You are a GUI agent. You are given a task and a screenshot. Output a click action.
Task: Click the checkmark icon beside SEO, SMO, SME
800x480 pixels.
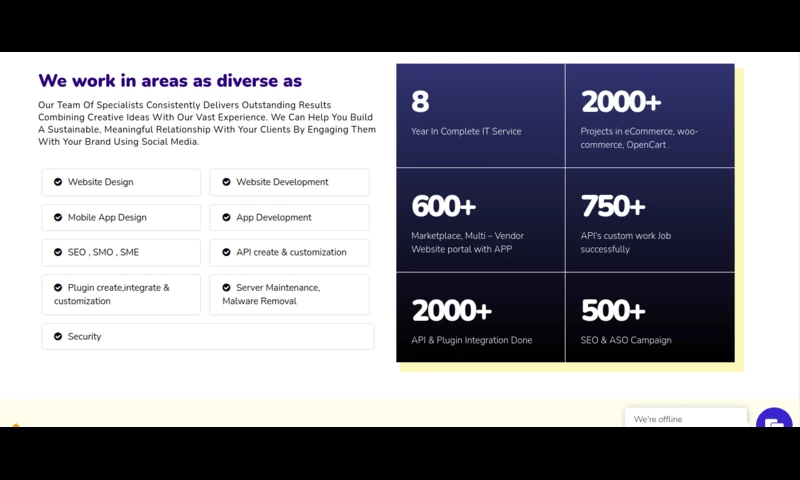click(58, 252)
